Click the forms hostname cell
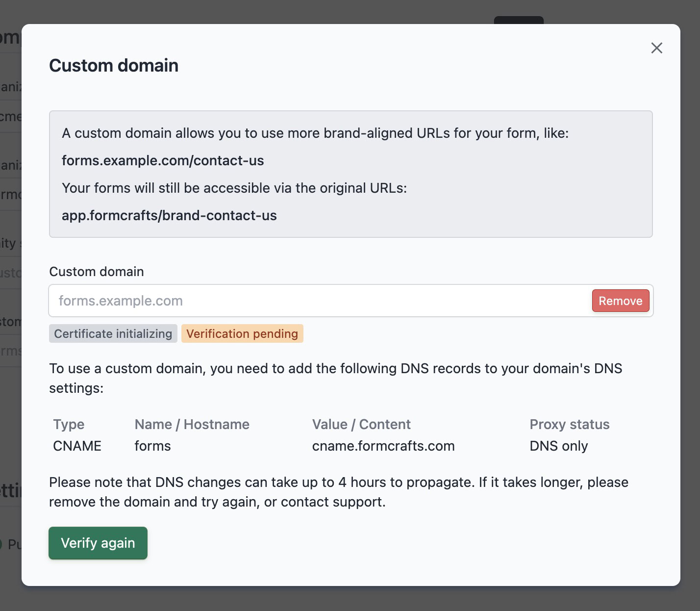The width and height of the screenshot is (700, 611). 152,446
